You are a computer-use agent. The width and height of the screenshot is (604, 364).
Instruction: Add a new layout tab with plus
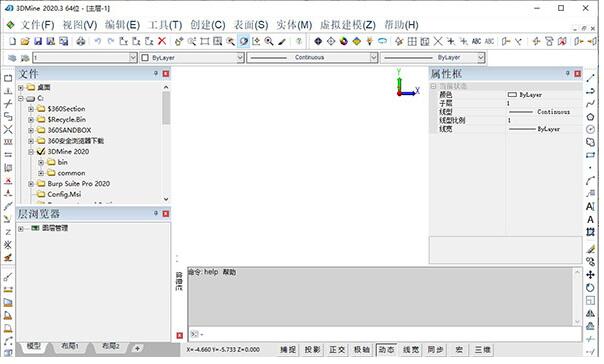[x=137, y=348]
